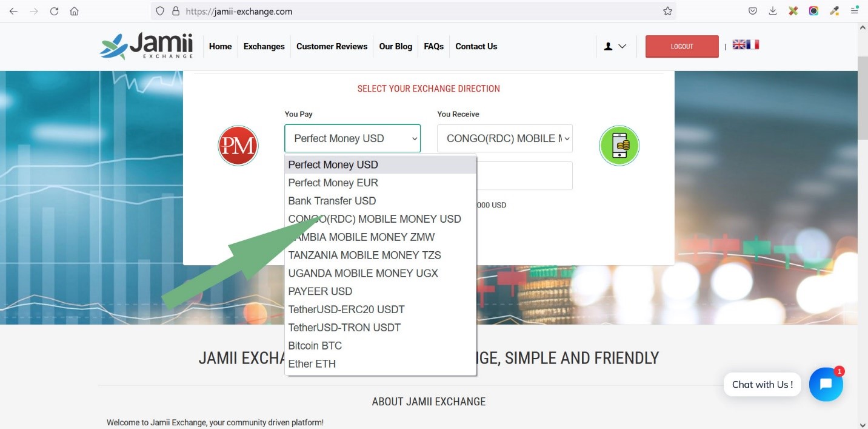Go back using the browser back arrow
The height and width of the screenshot is (429, 868).
[13, 11]
